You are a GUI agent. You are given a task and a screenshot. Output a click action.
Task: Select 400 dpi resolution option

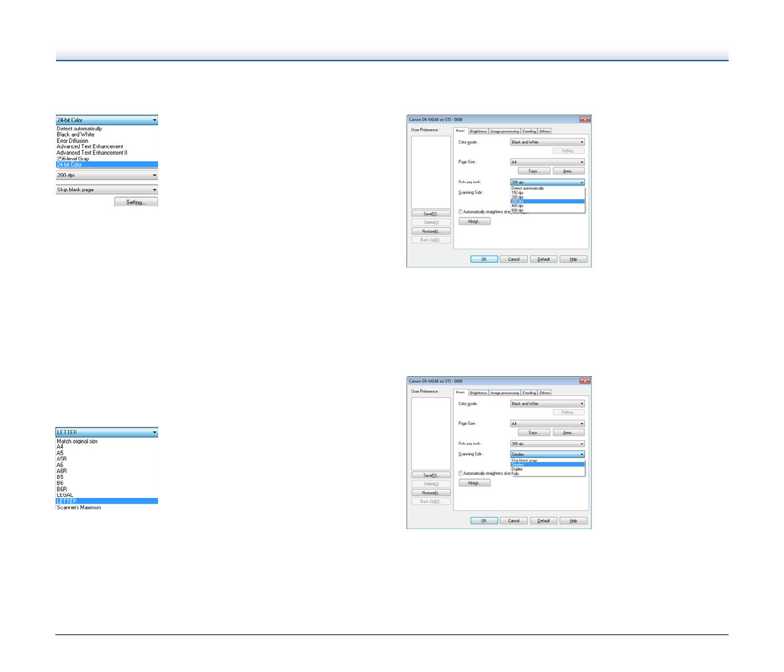[x=518, y=206]
